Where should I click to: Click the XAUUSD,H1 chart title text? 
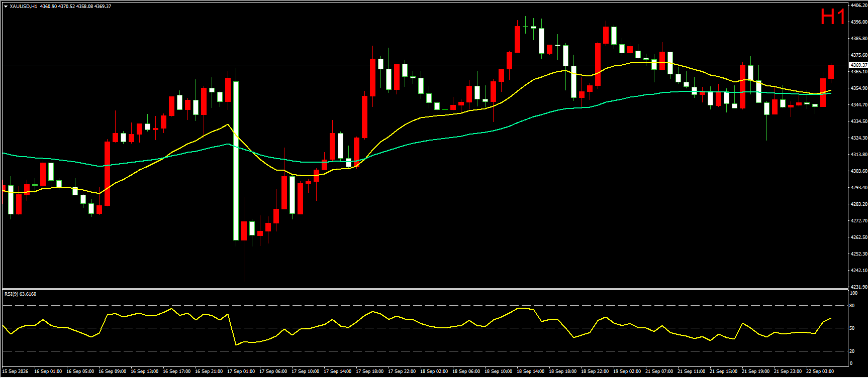point(23,7)
